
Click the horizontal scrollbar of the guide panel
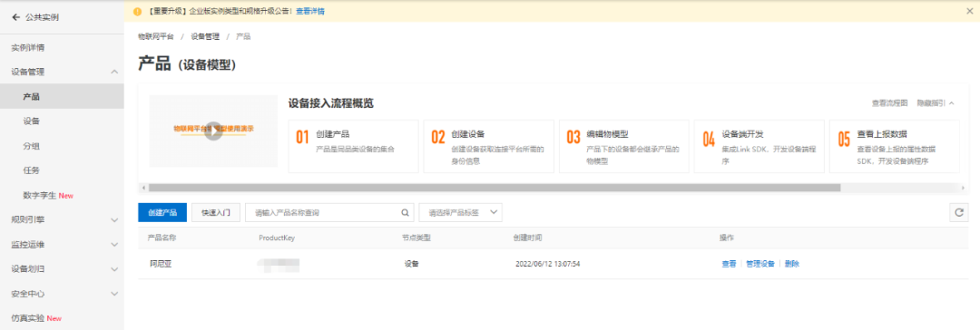click(x=495, y=188)
